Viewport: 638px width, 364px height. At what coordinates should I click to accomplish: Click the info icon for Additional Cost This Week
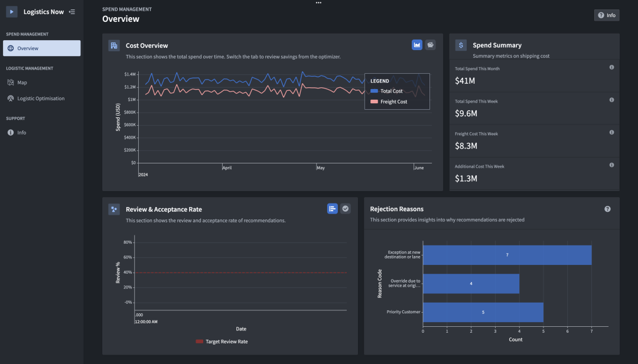tap(611, 165)
